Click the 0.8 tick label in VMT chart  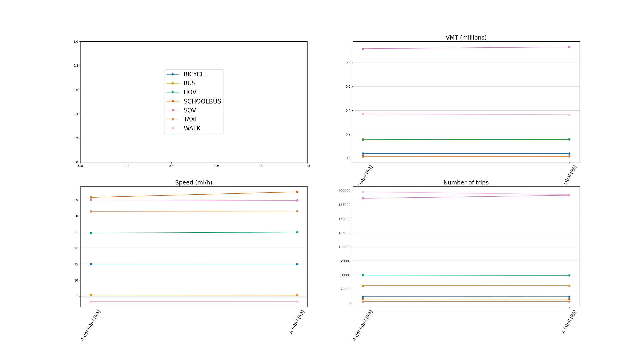[x=348, y=63]
